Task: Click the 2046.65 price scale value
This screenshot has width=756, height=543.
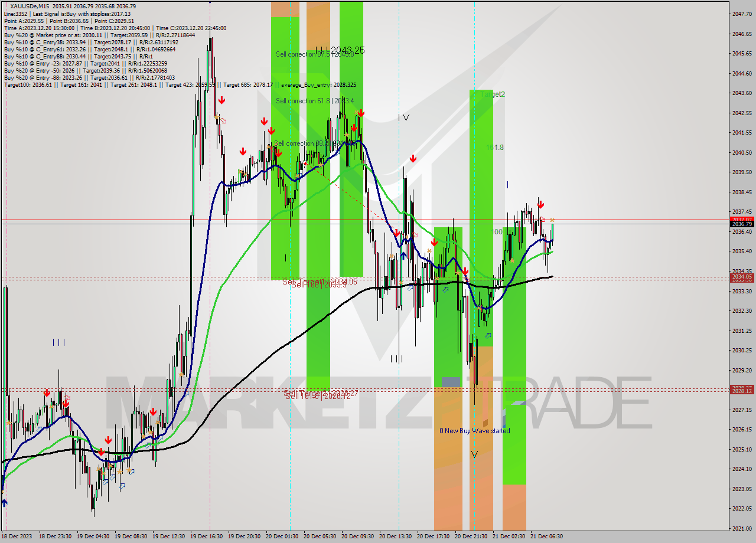Action: [x=742, y=34]
